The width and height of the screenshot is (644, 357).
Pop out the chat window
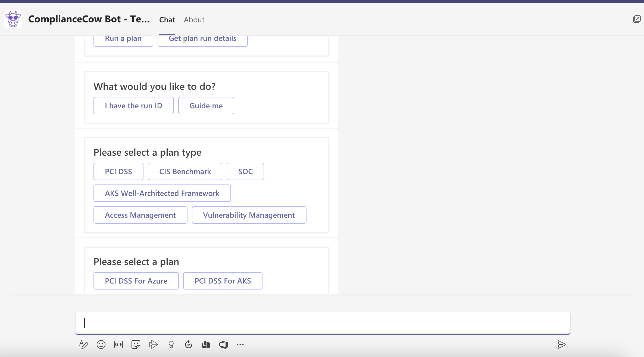pos(637,19)
